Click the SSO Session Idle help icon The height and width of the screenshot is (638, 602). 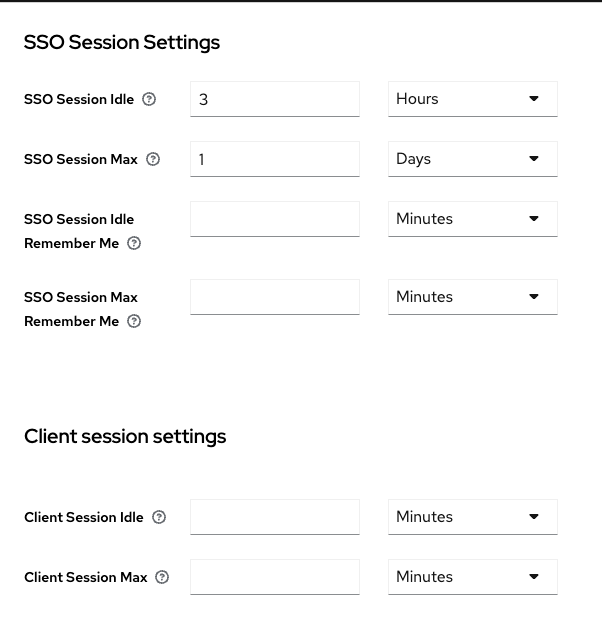coord(149,99)
